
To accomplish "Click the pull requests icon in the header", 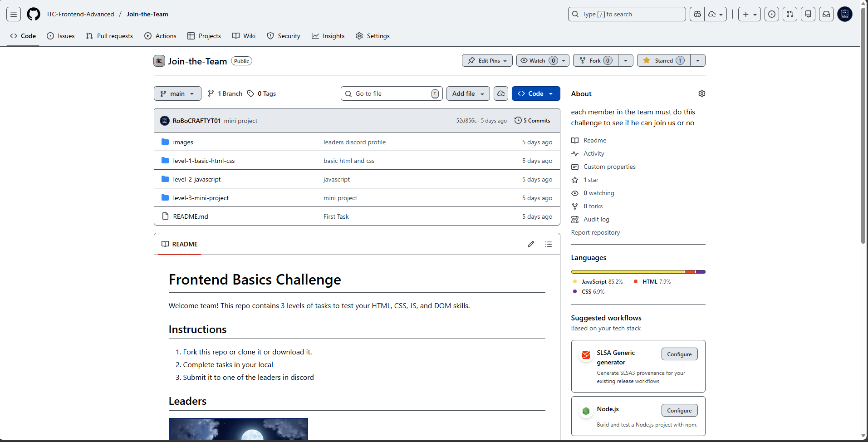I will pos(790,14).
